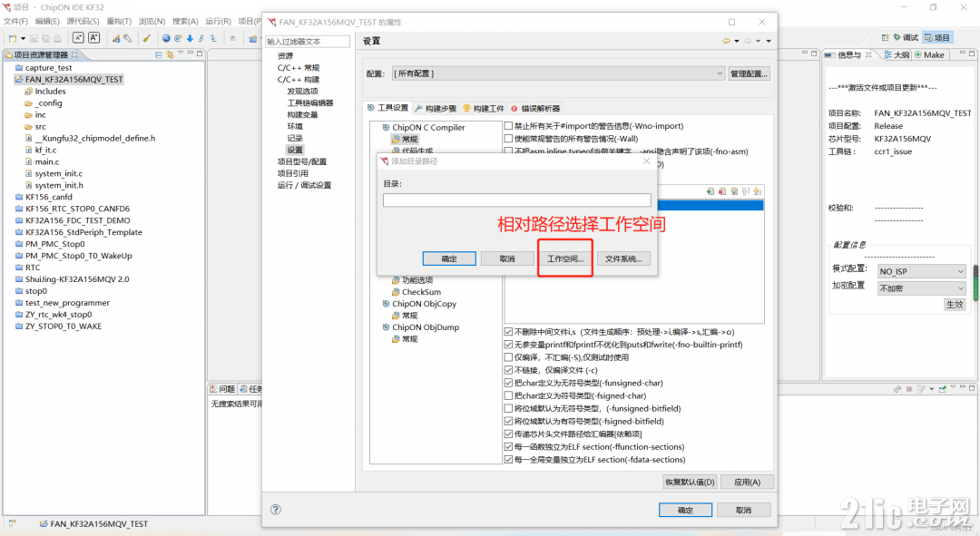Click the new project wizard icon in main toolbar
Image resolution: width=980 pixels, height=536 pixels.
pos(13,38)
